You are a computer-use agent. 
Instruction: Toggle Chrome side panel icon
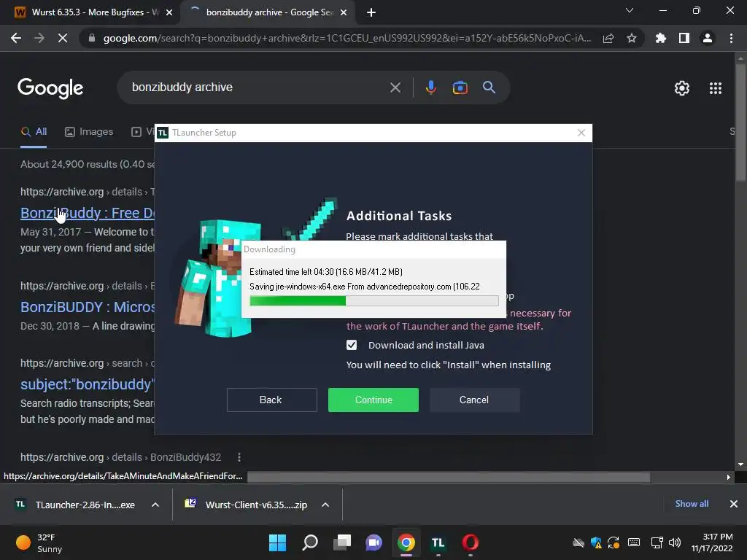point(684,38)
